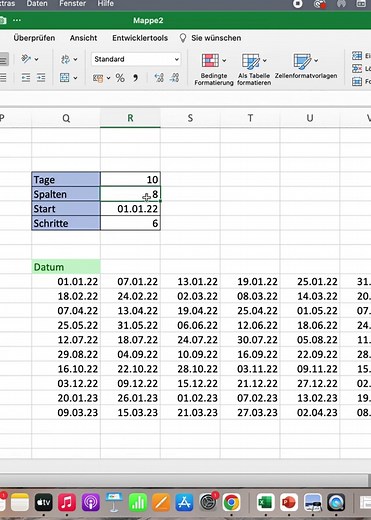Screen dimensions: 371x520
Task: Select the date cell 02.03.22
Action: [x=190, y=296]
